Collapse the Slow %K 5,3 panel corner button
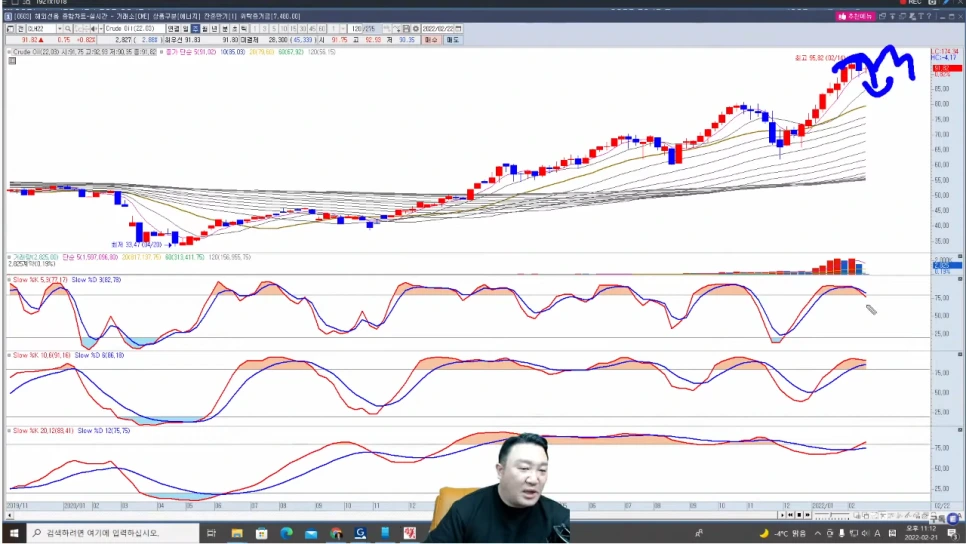This screenshot has height=544, width=966. [960, 279]
